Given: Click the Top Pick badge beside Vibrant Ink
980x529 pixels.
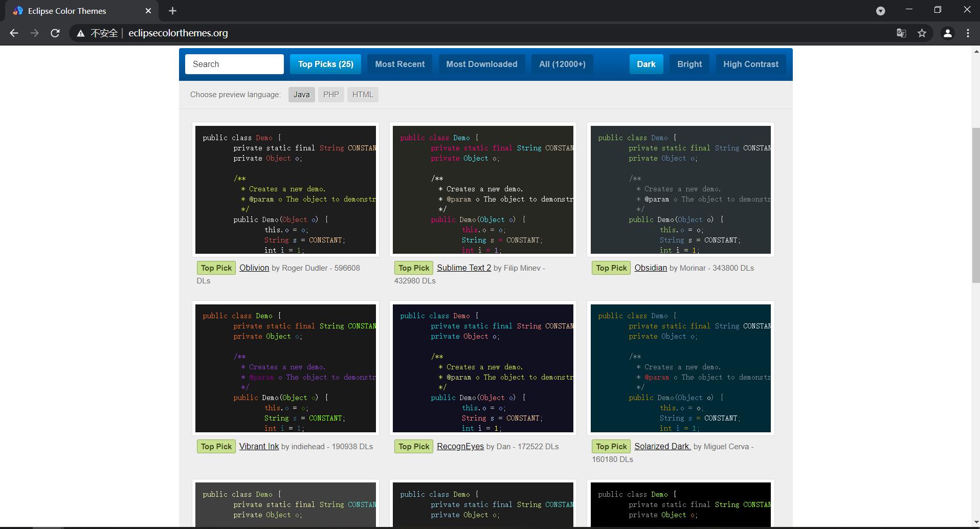Looking at the screenshot, I should [x=216, y=447].
